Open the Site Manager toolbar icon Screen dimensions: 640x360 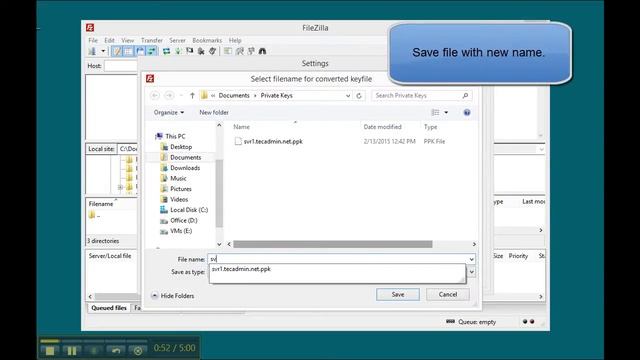pos(92,51)
